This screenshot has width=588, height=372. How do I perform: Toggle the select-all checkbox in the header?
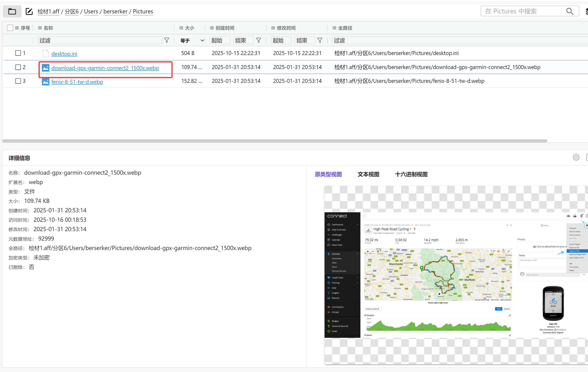pyautogui.click(x=10, y=28)
